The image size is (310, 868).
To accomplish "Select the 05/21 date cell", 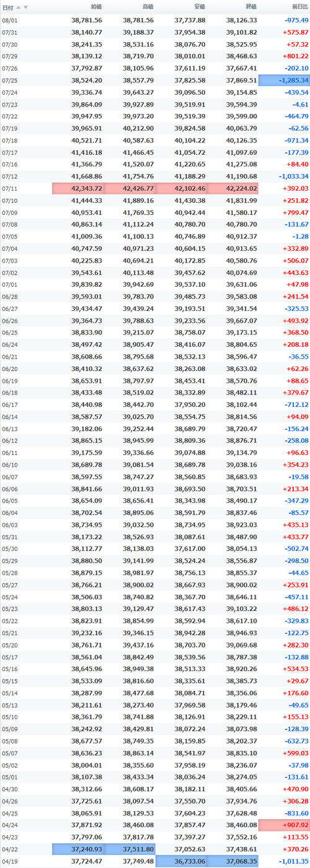I will (x=9, y=635).
